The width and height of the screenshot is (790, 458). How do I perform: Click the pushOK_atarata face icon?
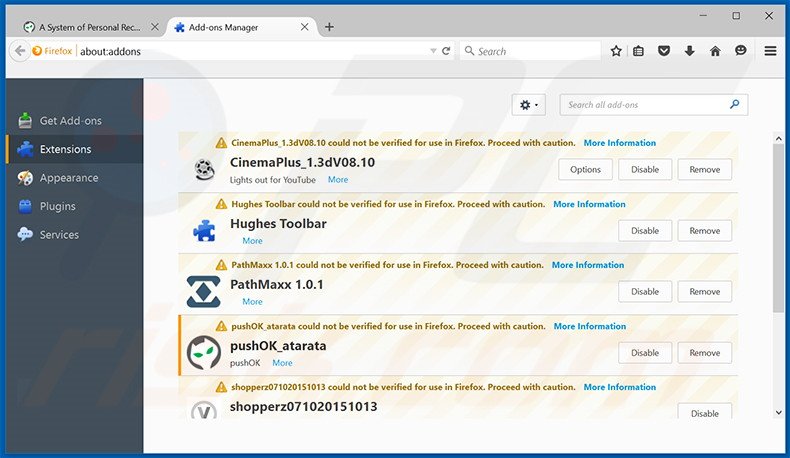pos(204,353)
